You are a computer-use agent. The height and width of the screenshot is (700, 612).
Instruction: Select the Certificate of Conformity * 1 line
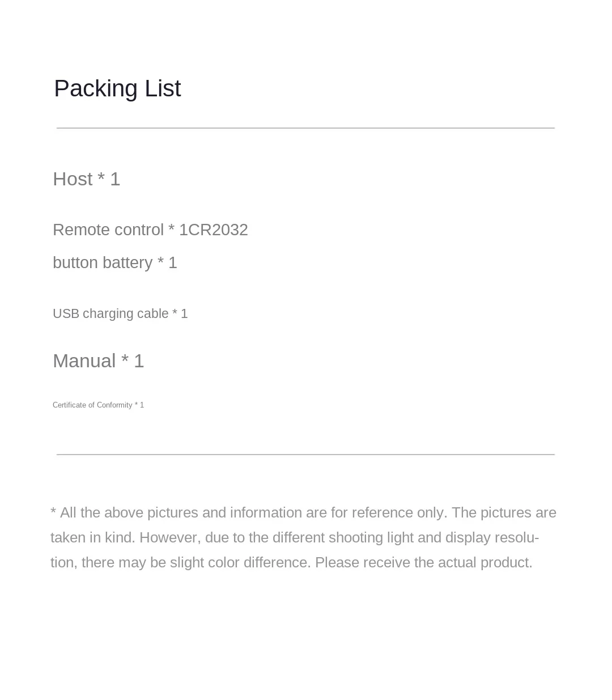(x=98, y=405)
